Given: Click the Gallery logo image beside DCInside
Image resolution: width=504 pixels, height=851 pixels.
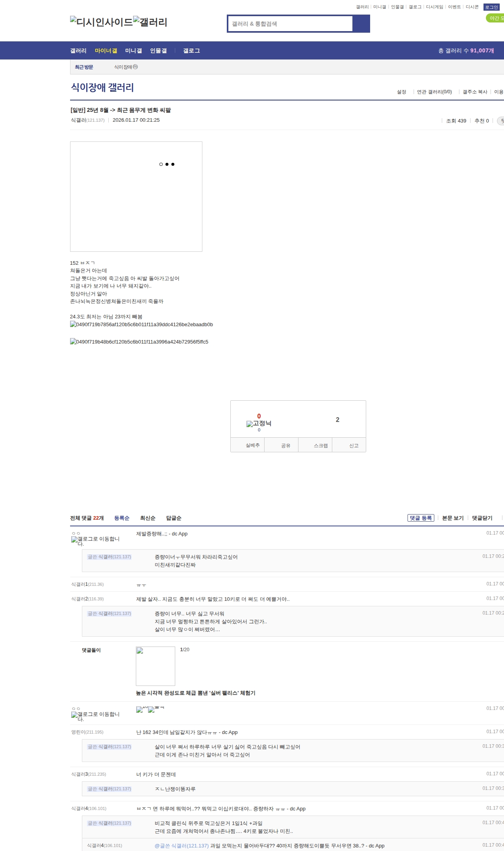Looking at the screenshot, I should pyautogui.click(x=150, y=22).
